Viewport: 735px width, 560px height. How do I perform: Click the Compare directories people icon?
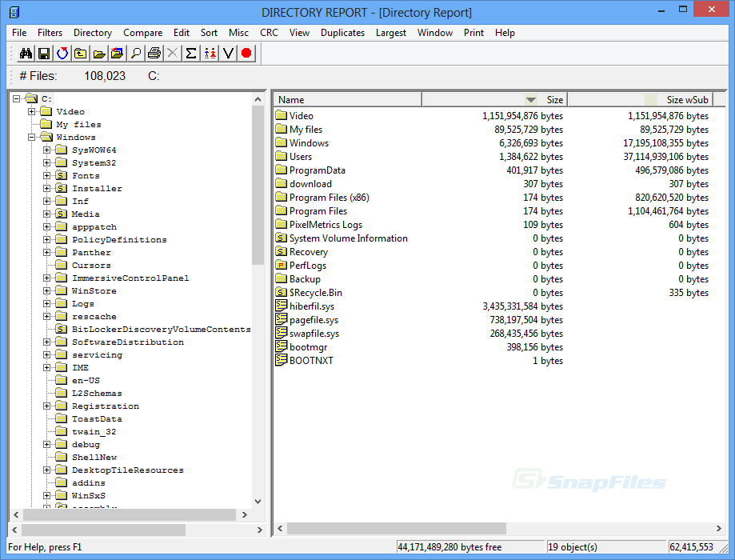[210, 54]
